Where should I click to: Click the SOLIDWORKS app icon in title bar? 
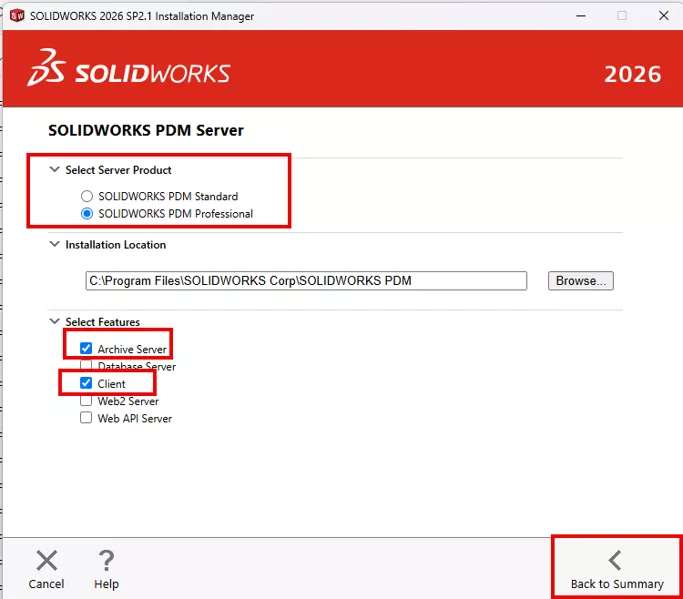[17, 16]
